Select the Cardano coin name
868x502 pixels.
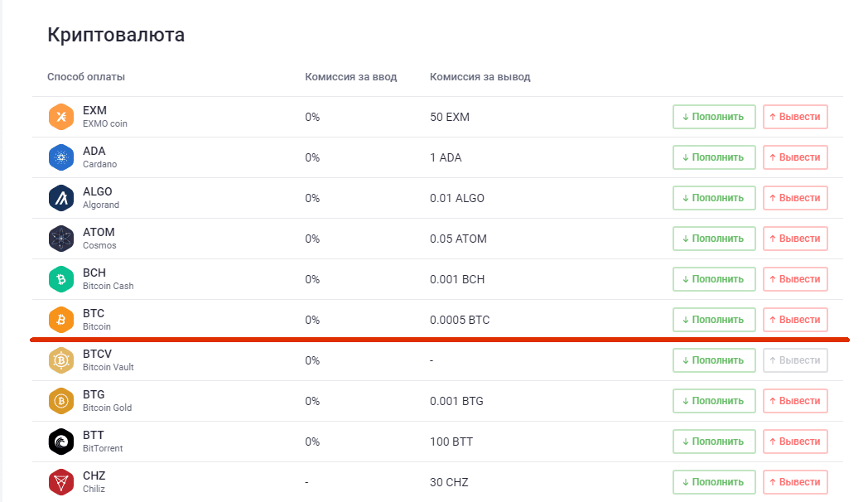tap(99, 164)
